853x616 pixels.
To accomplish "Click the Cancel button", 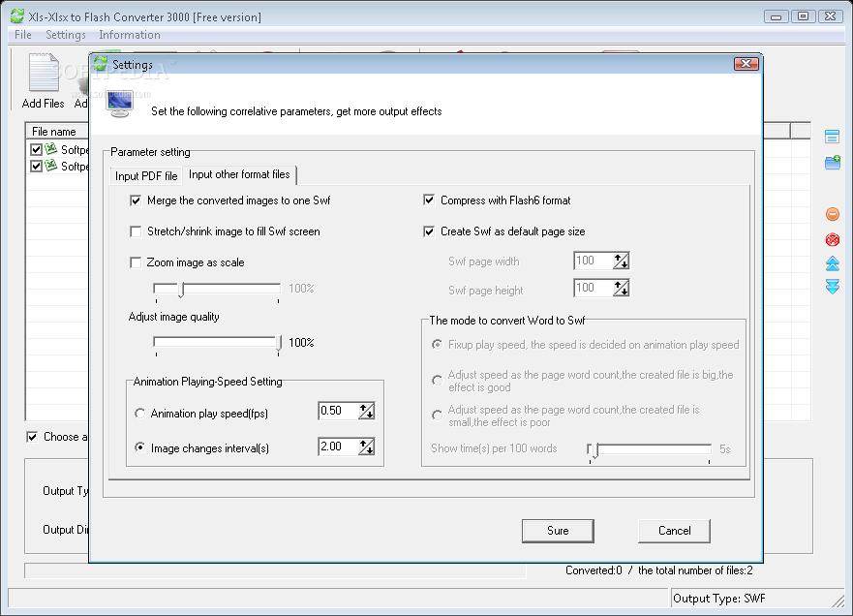I will coord(674,531).
